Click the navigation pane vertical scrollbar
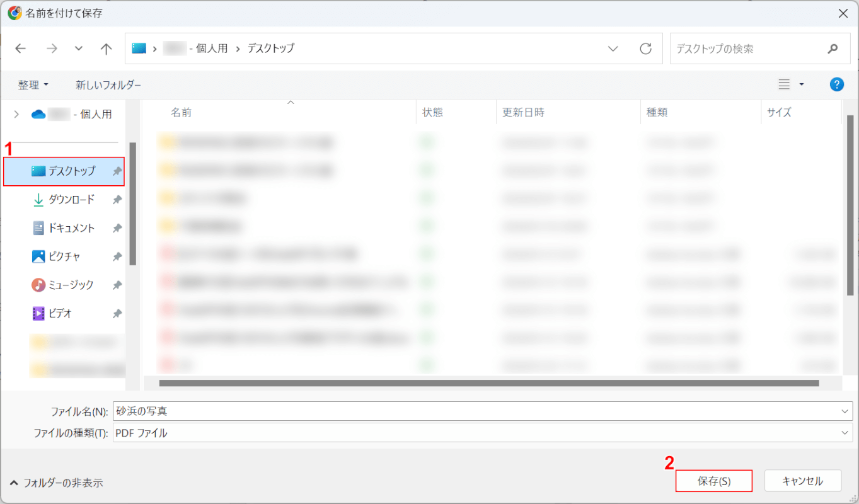The image size is (859, 504). [132, 203]
